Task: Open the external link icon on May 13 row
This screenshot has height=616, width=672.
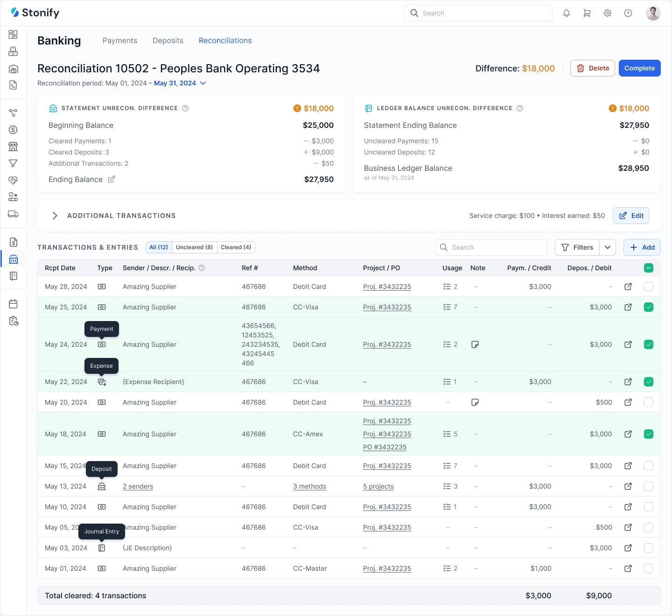Action: tap(628, 486)
